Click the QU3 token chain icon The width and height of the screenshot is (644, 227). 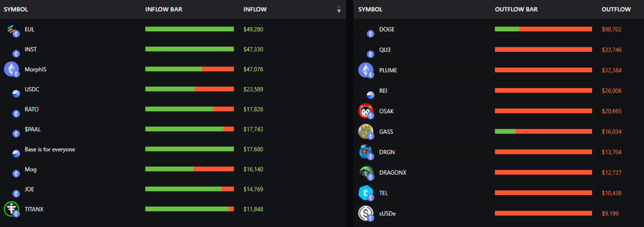click(370, 54)
